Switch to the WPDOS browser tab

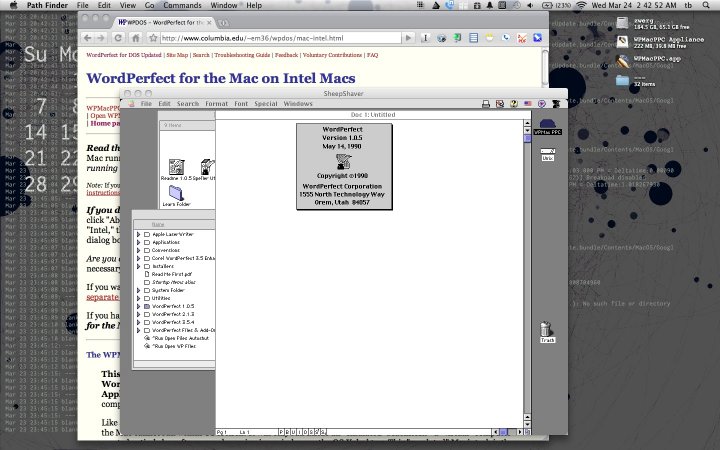[164, 22]
